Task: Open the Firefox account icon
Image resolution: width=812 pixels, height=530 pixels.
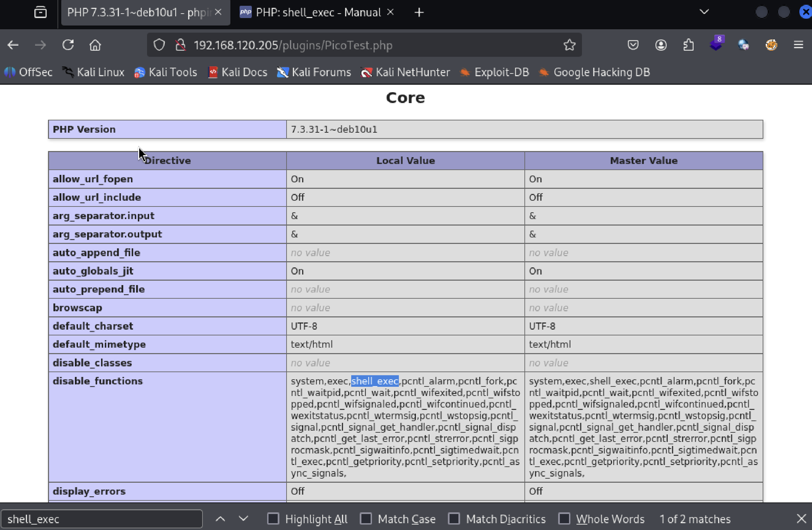Action: coord(661,45)
